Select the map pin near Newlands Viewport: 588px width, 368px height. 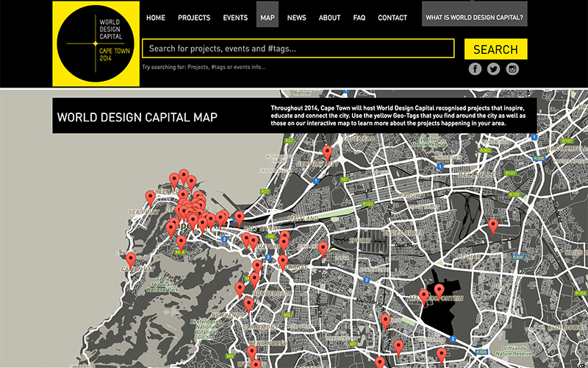click(x=248, y=305)
